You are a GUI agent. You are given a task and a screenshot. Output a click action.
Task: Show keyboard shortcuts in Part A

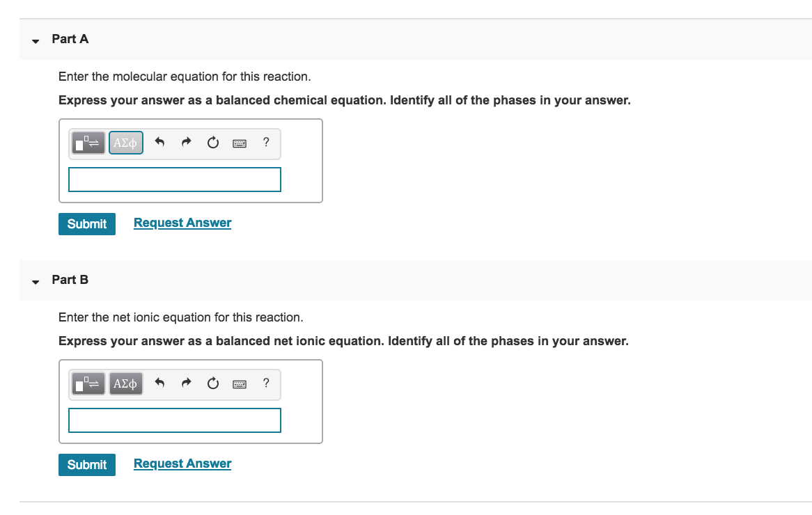coord(240,143)
